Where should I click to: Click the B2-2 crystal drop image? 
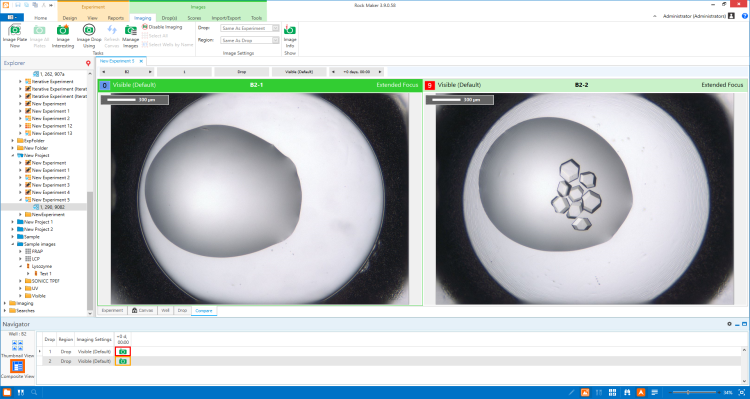click(585, 199)
